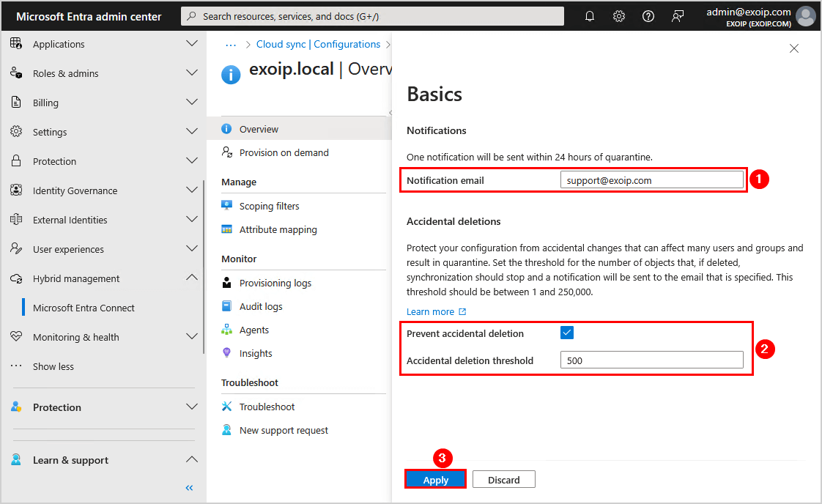Viewport: 822px width, 504px height.
Task: Open Provisioning logs
Action: pyautogui.click(x=275, y=283)
